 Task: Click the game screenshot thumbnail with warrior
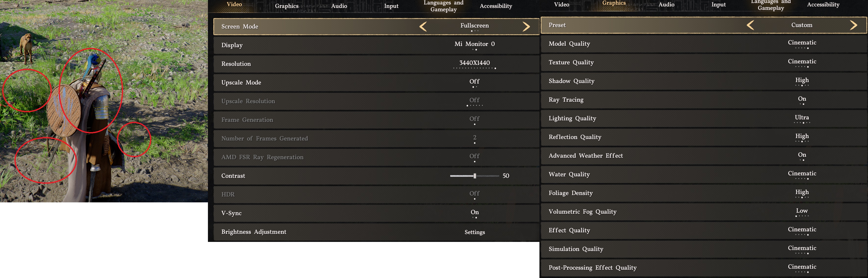point(104,101)
